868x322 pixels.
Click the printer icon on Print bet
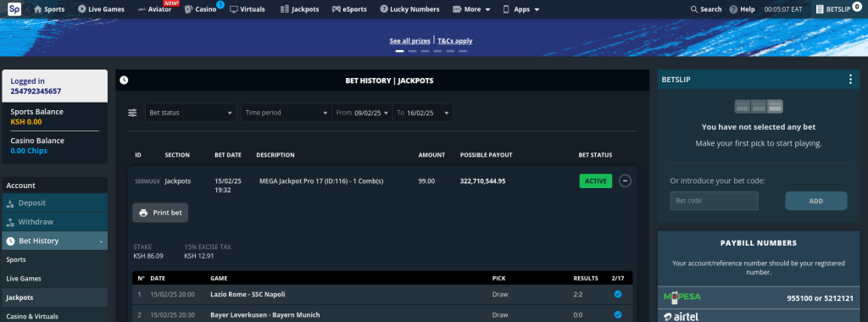coord(143,213)
